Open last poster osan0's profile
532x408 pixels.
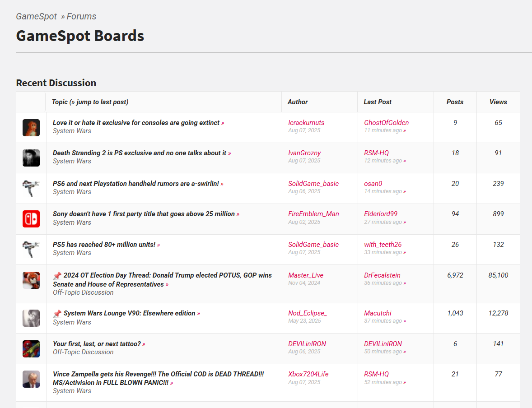click(373, 184)
